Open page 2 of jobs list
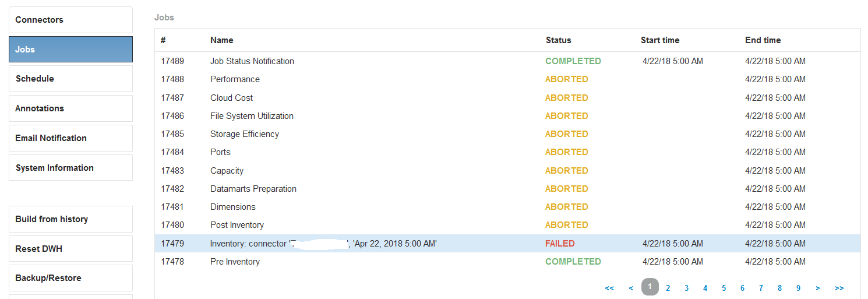 (x=668, y=288)
